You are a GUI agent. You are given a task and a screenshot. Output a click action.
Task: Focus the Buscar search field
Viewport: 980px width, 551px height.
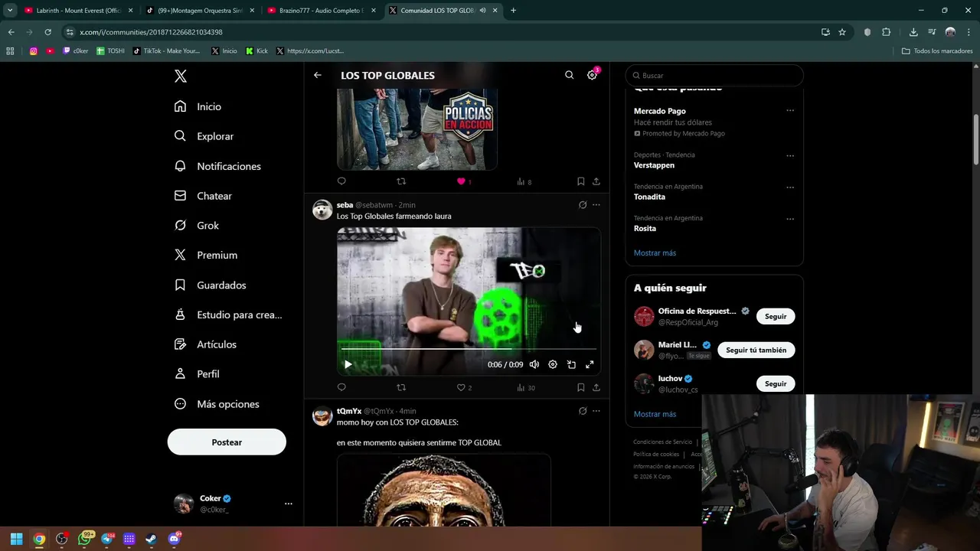click(x=714, y=76)
